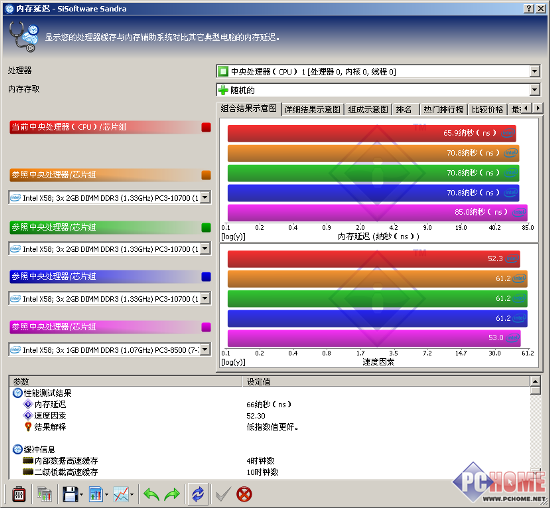Click the bar chart options icon

coord(96,494)
